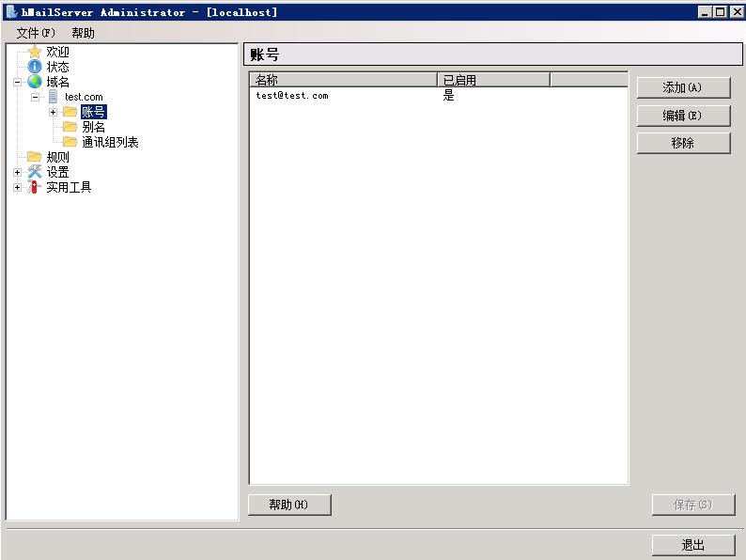Viewport: 746px width, 560px height.
Task: Expand the 实用工具 tree node
Action: tap(18, 188)
